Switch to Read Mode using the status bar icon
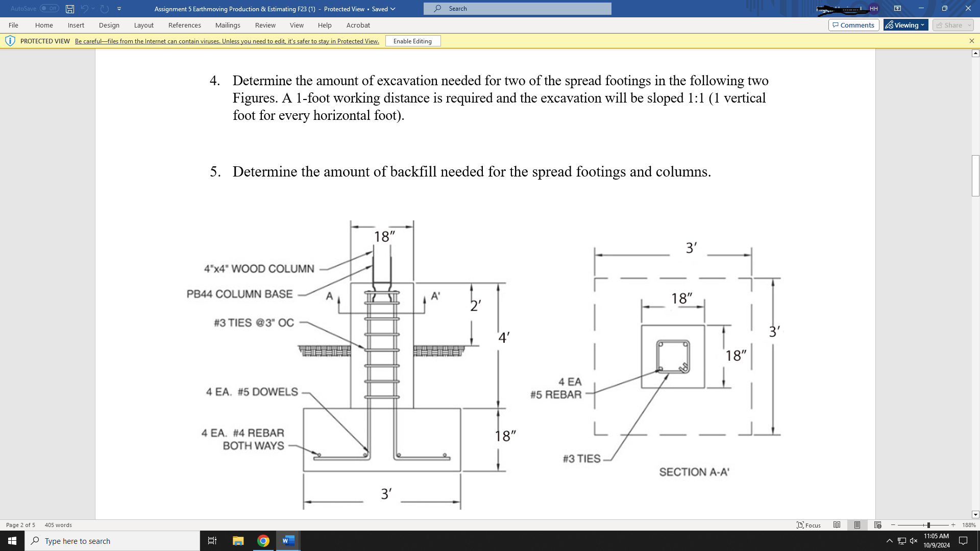Viewport: 980px width, 551px height. (837, 524)
